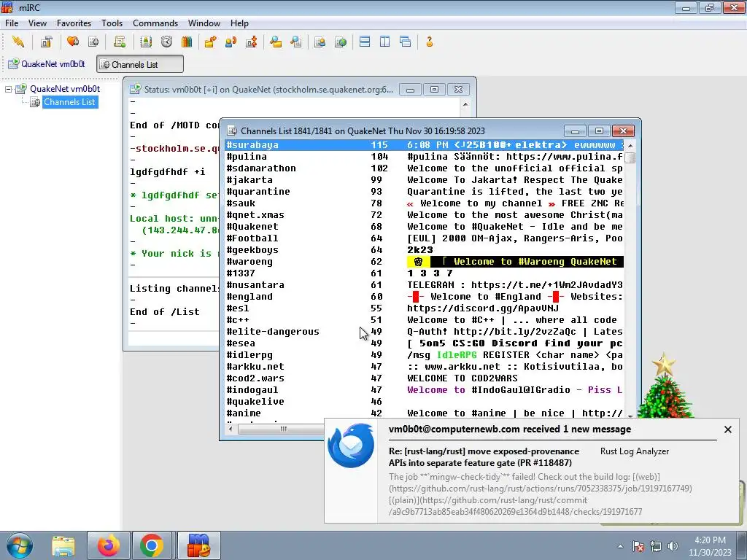Open the View menu
This screenshot has width=747, height=560.
click(37, 23)
